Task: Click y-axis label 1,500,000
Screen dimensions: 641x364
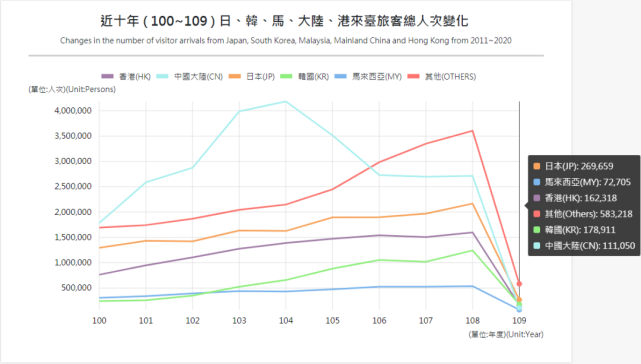Action: point(73,237)
